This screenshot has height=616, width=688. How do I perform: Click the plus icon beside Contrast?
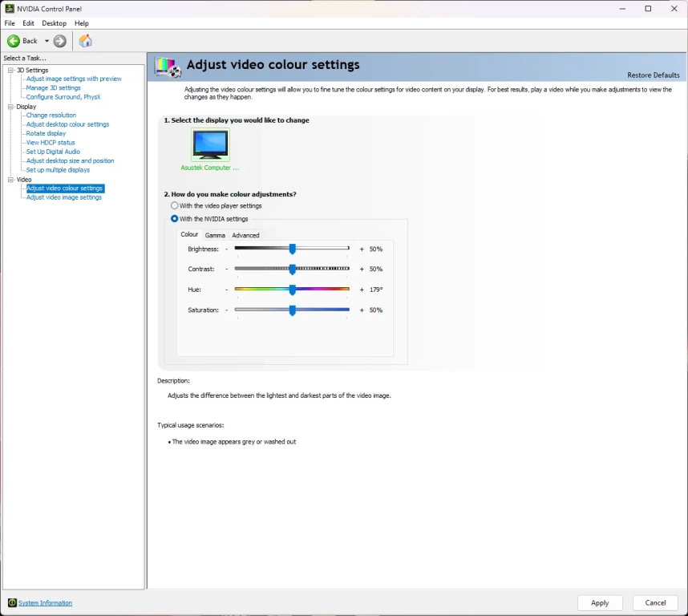click(x=362, y=269)
